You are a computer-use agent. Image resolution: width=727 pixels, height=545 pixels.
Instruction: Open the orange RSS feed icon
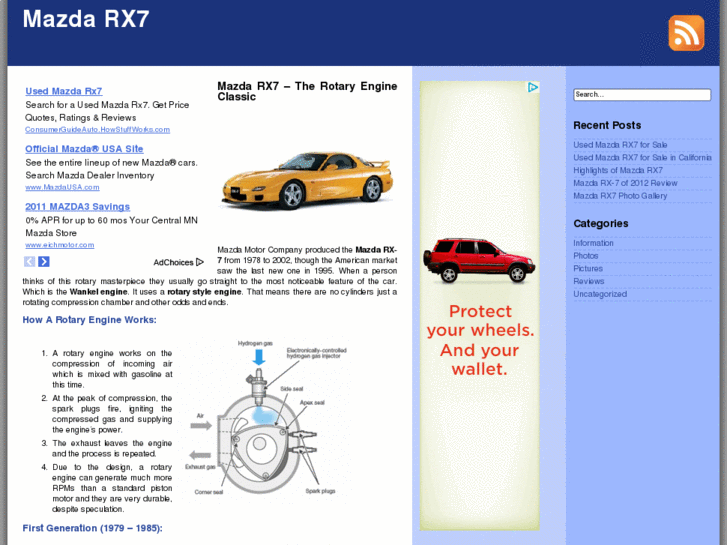(686, 33)
